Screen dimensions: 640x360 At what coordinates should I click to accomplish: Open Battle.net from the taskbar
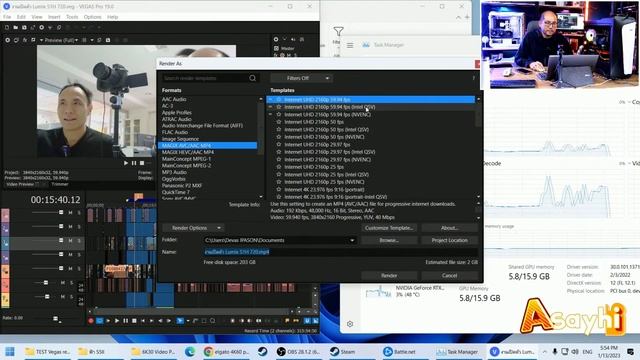click(x=399, y=351)
